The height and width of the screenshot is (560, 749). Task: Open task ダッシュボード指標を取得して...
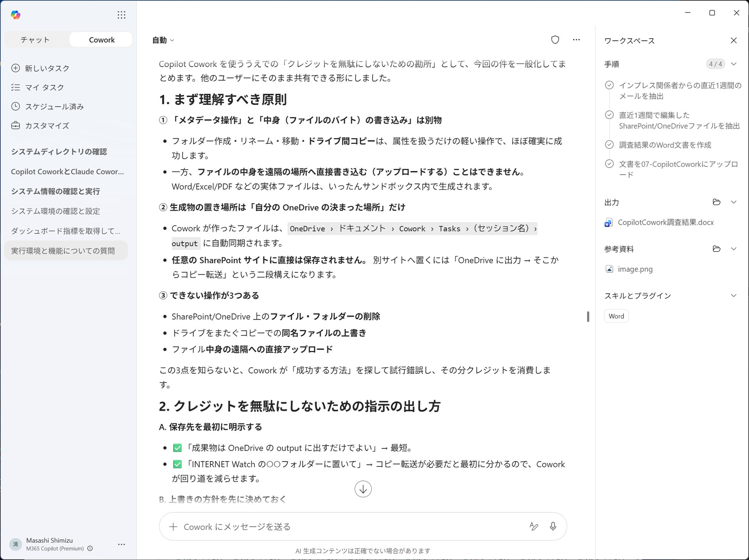pos(66,231)
